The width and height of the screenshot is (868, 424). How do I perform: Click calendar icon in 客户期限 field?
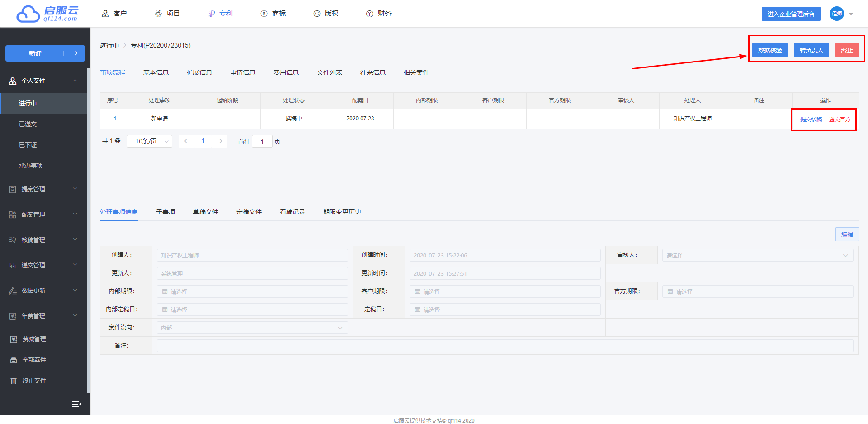pos(417,291)
